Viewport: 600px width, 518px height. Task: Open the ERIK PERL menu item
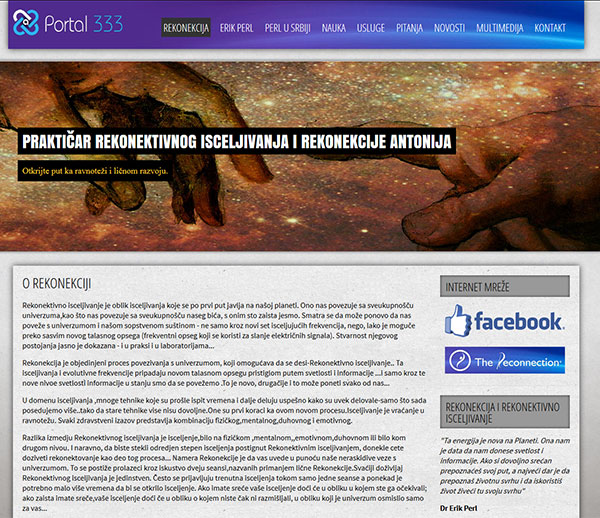coord(243,28)
